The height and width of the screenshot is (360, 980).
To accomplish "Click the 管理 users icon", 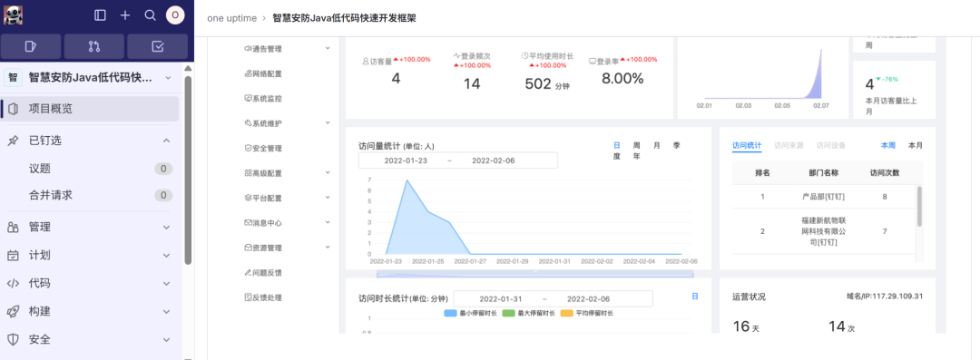I will click(13, 228).
